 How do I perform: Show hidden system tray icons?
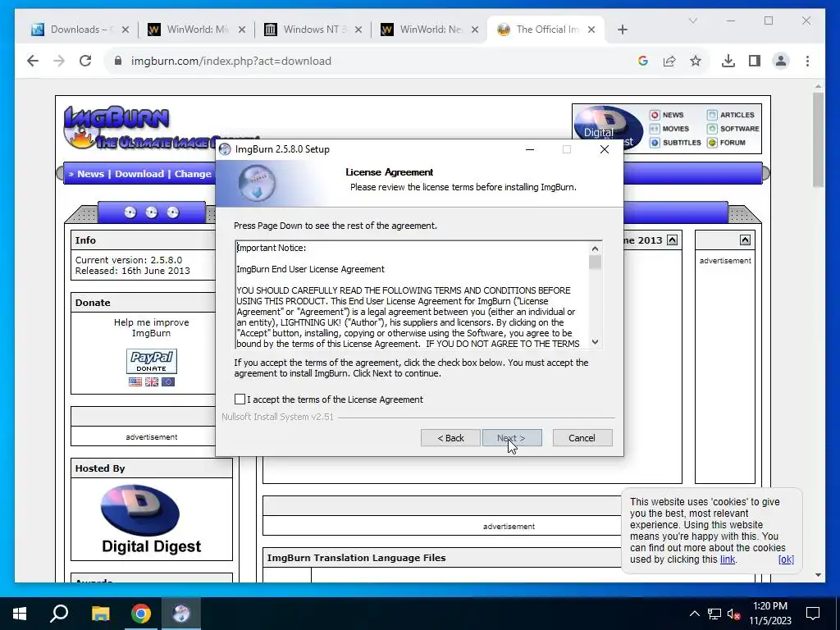pyautogui.click(x=694, y=614)
